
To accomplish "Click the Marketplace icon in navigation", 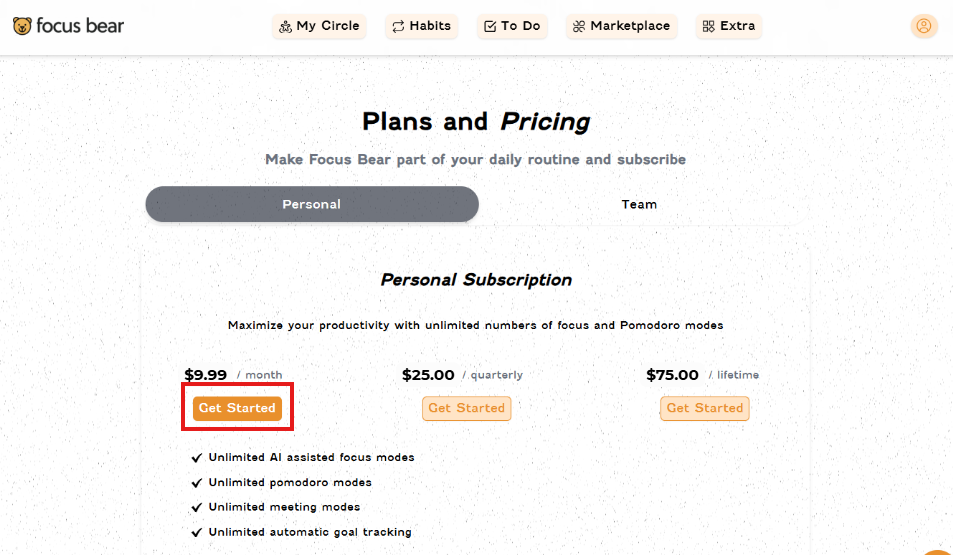I will pyautogui.click(x=579, y=26).
